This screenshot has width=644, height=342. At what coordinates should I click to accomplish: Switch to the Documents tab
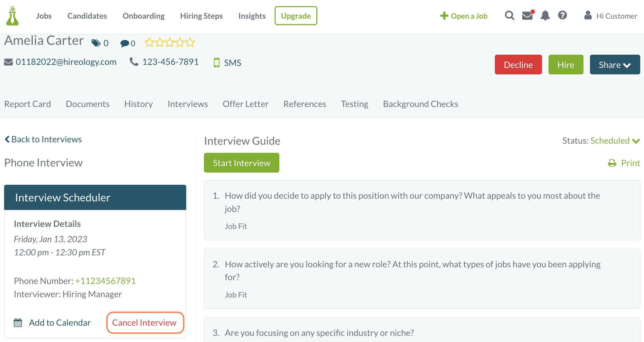(88, 104)
